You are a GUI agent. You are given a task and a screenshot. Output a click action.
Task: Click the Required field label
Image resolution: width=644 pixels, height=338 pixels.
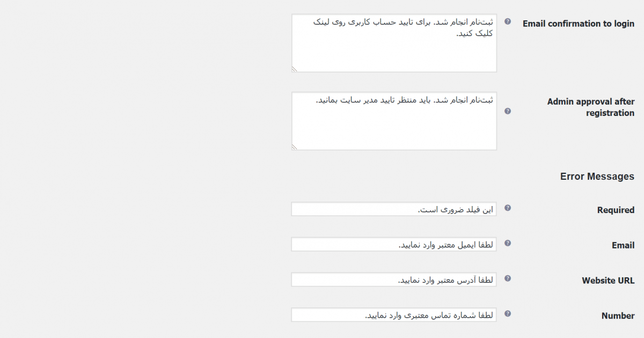tap(616, 210)
